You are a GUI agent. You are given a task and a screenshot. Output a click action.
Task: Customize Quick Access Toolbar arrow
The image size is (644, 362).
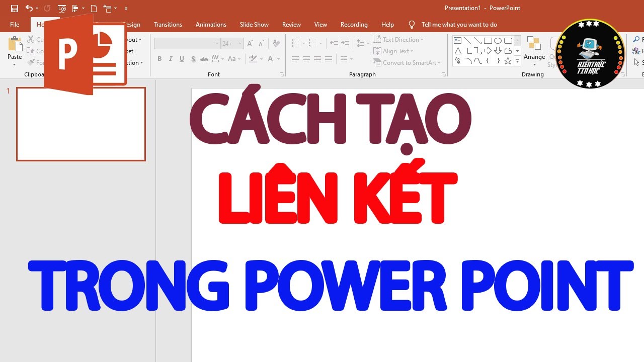click(126, 9)
